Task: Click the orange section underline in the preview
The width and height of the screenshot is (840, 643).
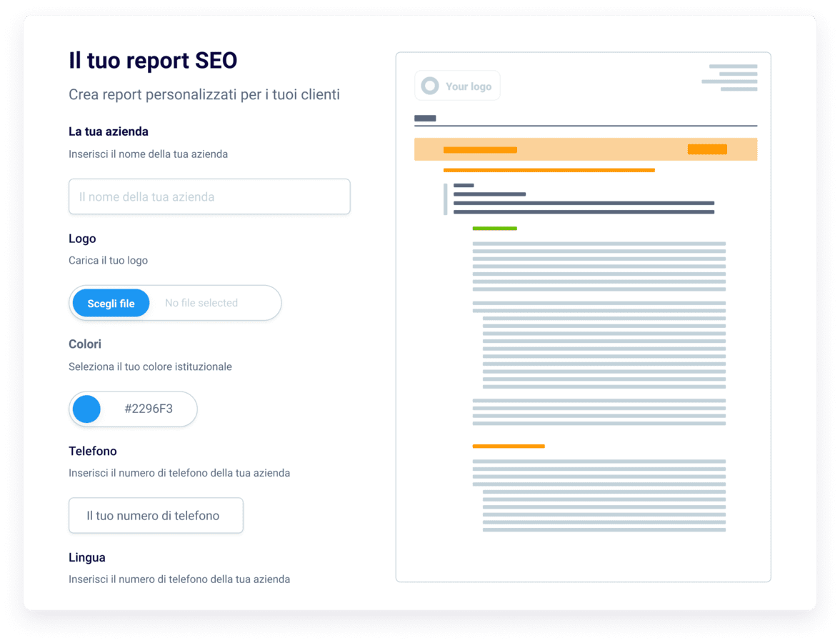Action: point(549,170)
